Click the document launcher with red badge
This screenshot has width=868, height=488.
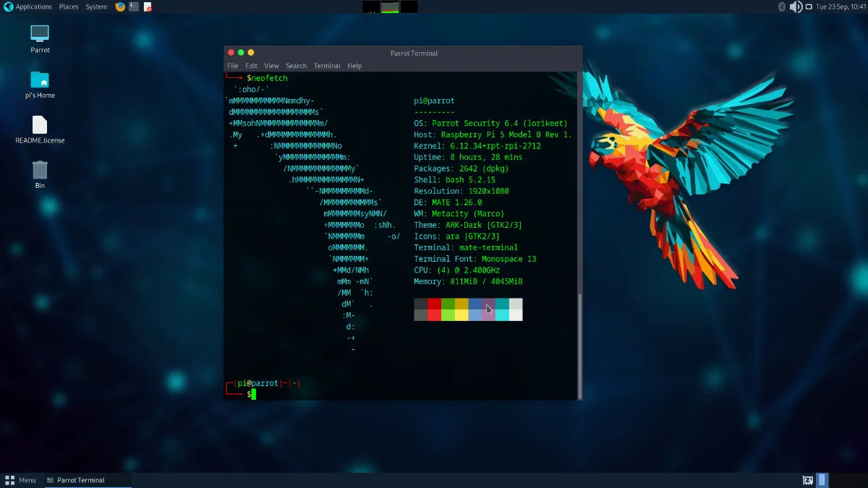[x=148, y=7]
